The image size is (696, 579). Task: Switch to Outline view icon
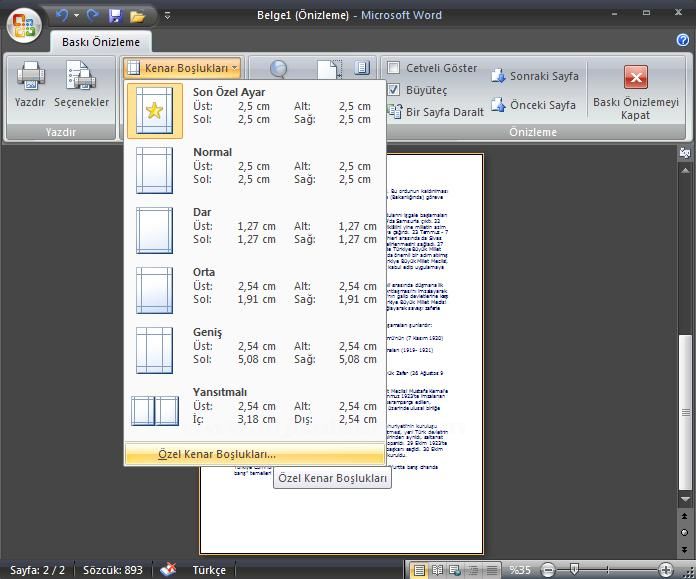pyautogui.click(x=473, y=570)
